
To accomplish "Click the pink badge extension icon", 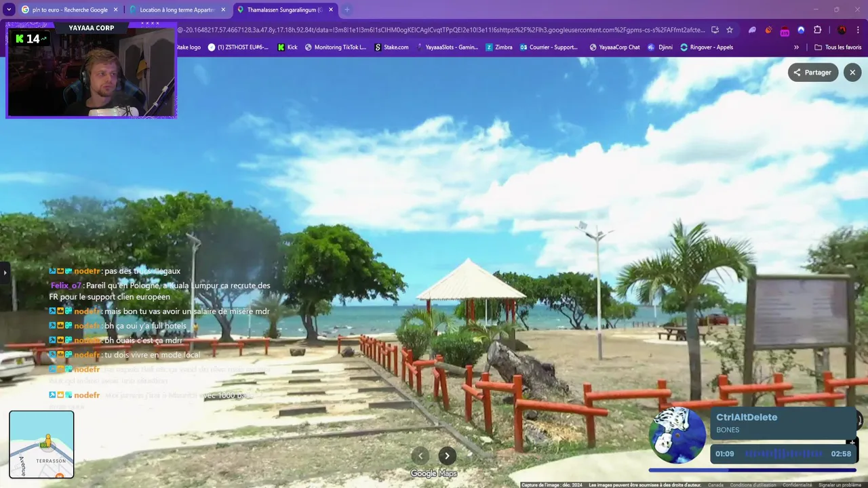I will point(785,30).
